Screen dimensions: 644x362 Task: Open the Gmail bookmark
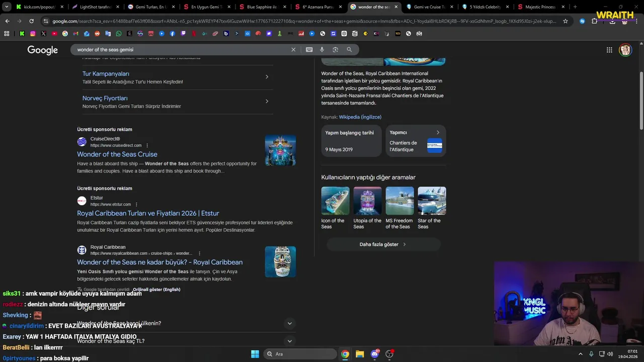pyautogui.click(x=75, y=34)
